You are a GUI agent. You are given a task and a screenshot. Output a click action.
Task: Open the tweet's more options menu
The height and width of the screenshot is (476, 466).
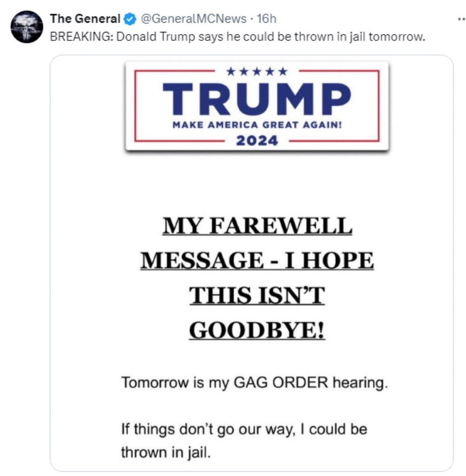460,20
